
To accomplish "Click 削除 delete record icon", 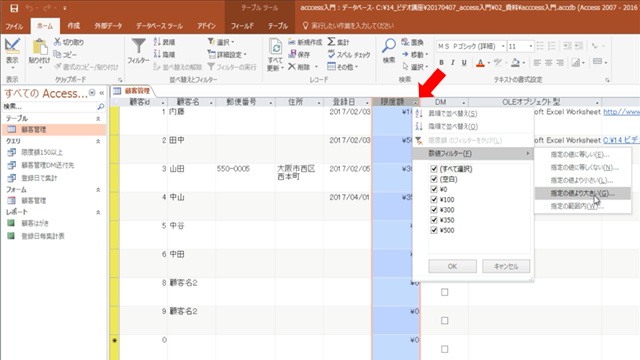I will click(x=292, y=67).
